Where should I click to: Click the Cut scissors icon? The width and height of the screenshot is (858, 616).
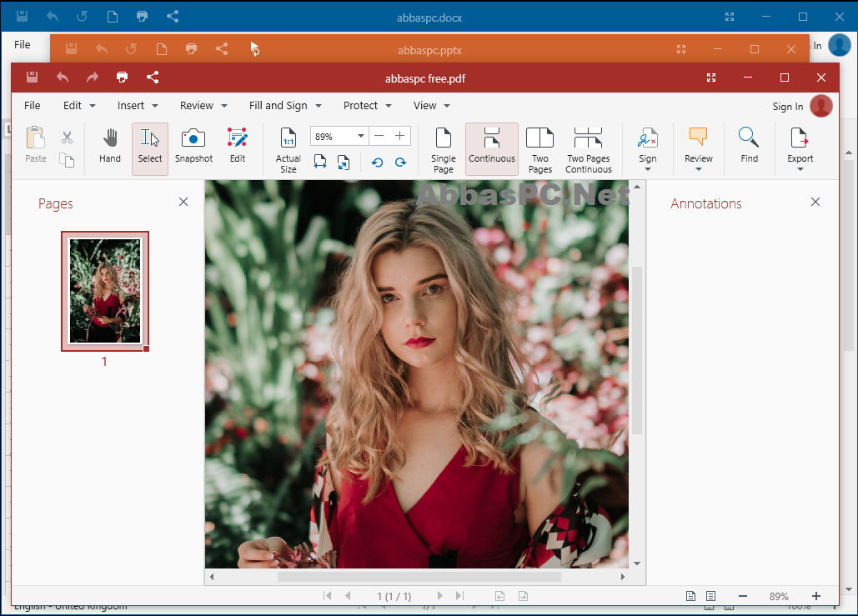[x=67, y=137]
